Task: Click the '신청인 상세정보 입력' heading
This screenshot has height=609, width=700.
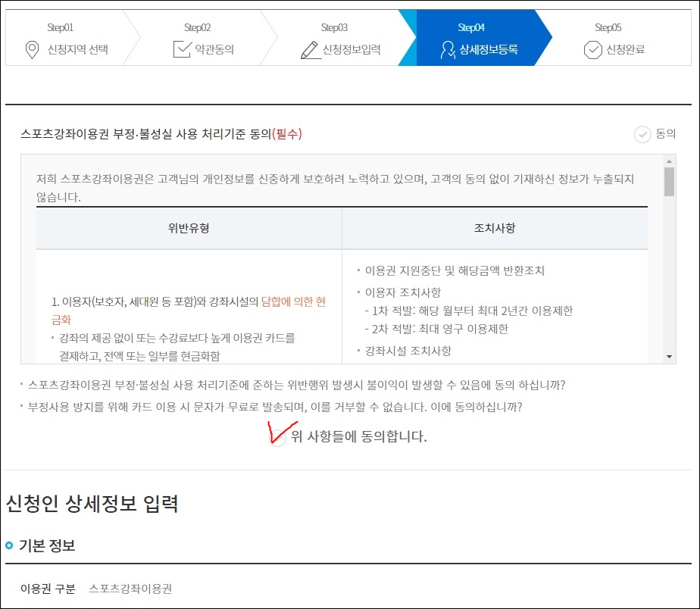Action: tap(92, 504)
